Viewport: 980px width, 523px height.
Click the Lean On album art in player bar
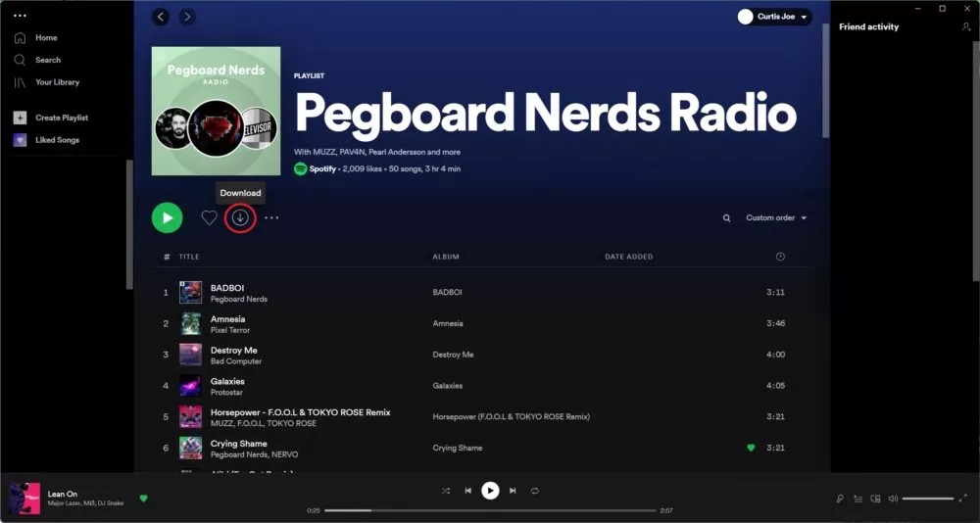pos(25,498)
